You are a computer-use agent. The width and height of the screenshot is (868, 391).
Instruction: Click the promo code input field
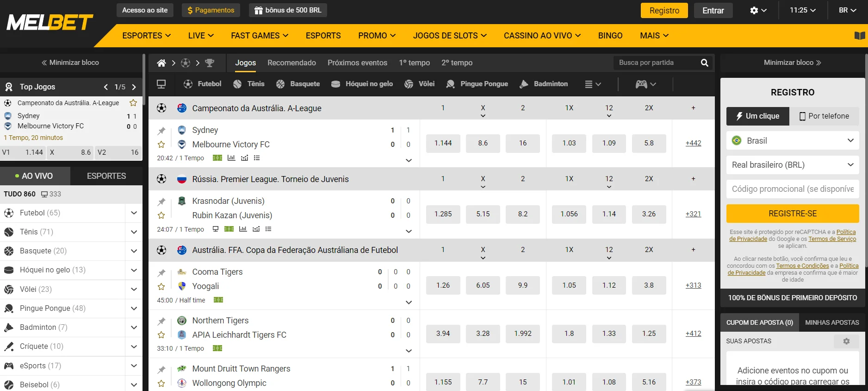click(x=793, y=189)
